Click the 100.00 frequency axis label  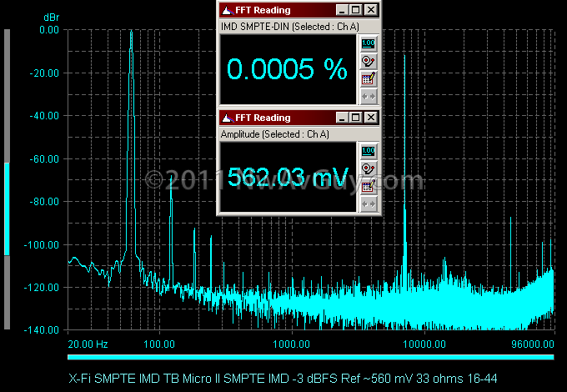coord(159,344)
